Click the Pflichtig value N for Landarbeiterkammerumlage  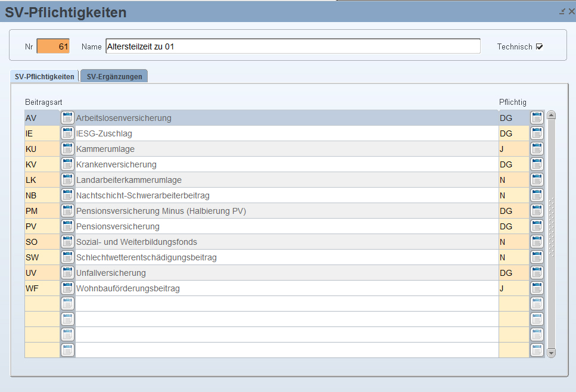(x=503, y=180)
